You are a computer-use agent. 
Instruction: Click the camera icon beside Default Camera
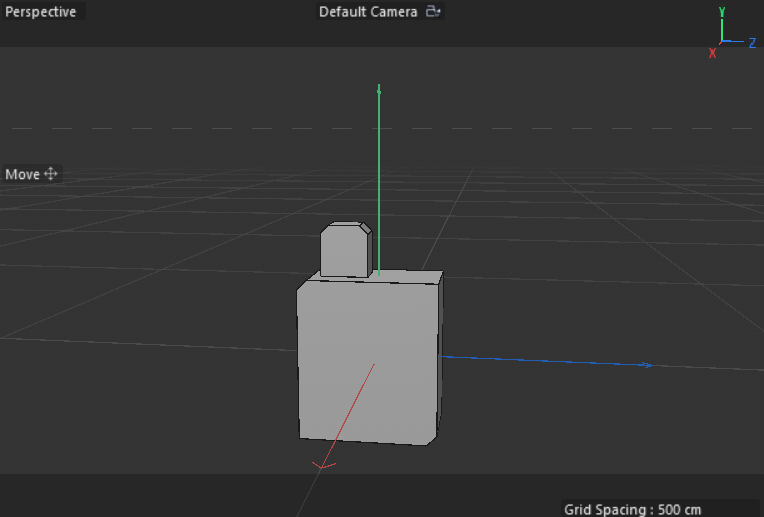tap(433, 12)
